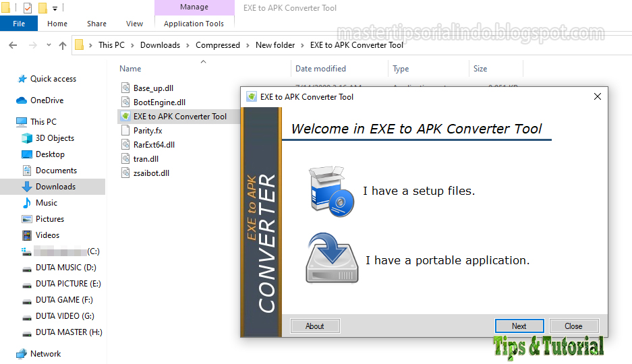Click the Android icon in the dialog title bar

(251, 96)
